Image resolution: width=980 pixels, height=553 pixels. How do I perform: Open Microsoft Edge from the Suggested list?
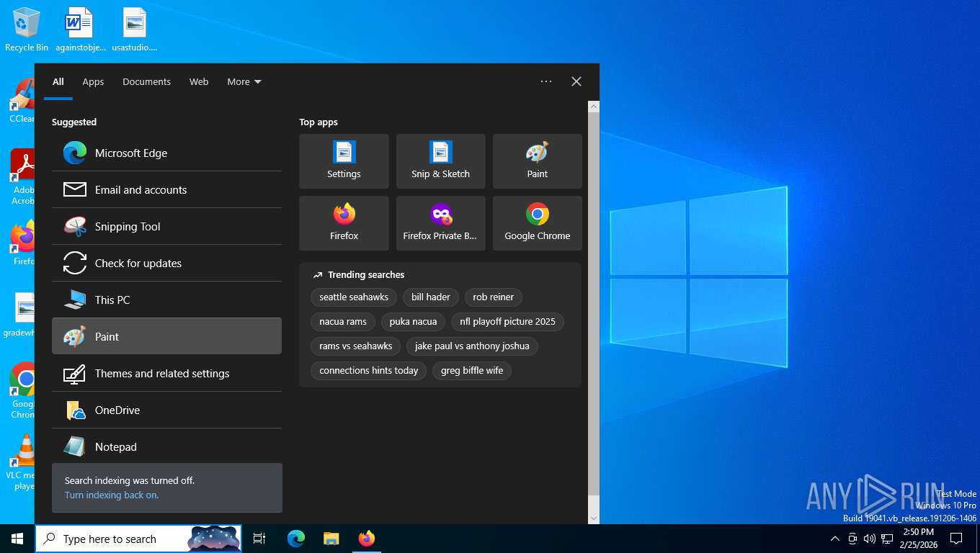click(166, 153)
